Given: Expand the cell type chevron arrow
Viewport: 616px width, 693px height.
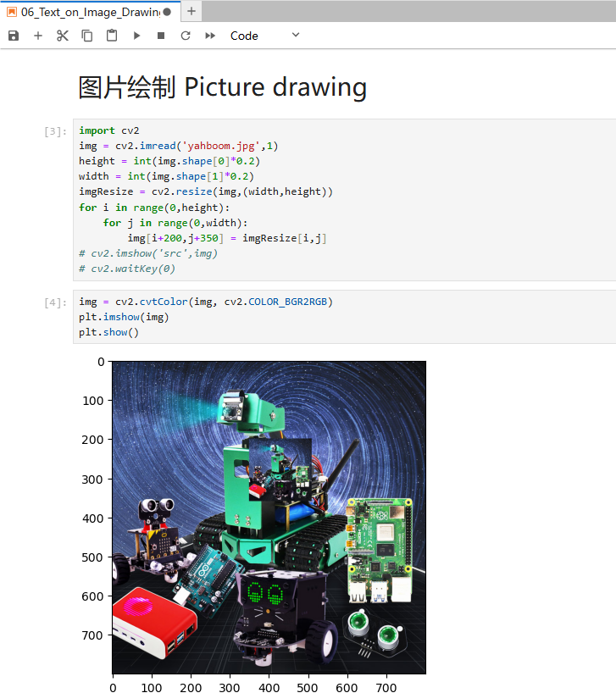Looking at the screenshot, I should point(296,35).
